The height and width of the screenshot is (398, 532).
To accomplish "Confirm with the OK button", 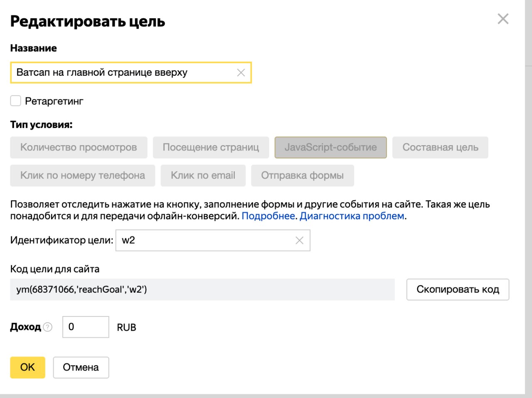I will point(27,367).
